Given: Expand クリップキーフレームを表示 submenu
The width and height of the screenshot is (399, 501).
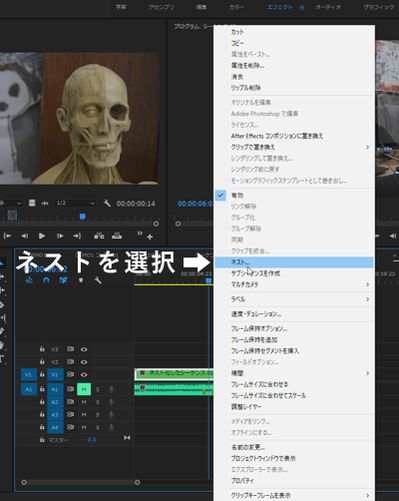Looking at the screenshot, I should click(294, 495).
